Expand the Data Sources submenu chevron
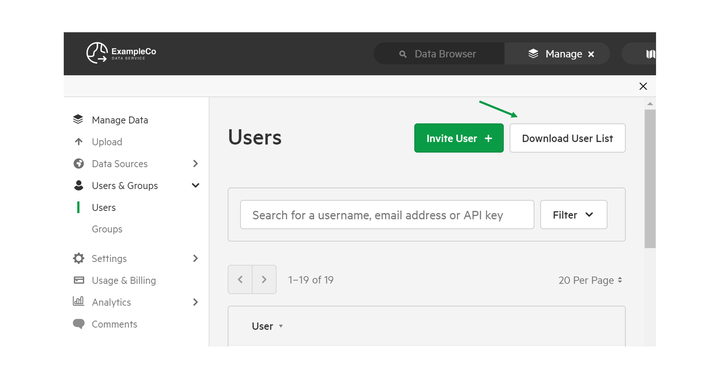The height and width of the screenshot is (379, 720). point(195,164)
